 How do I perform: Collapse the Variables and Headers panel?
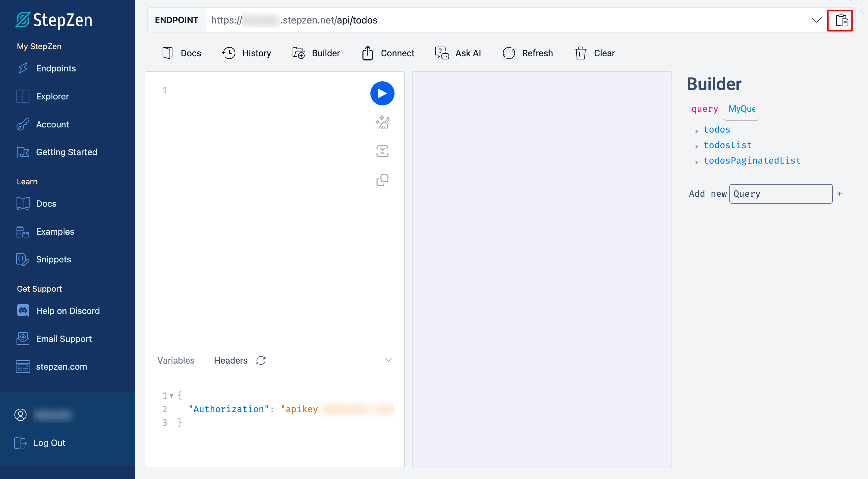click(x=388, y=360)
